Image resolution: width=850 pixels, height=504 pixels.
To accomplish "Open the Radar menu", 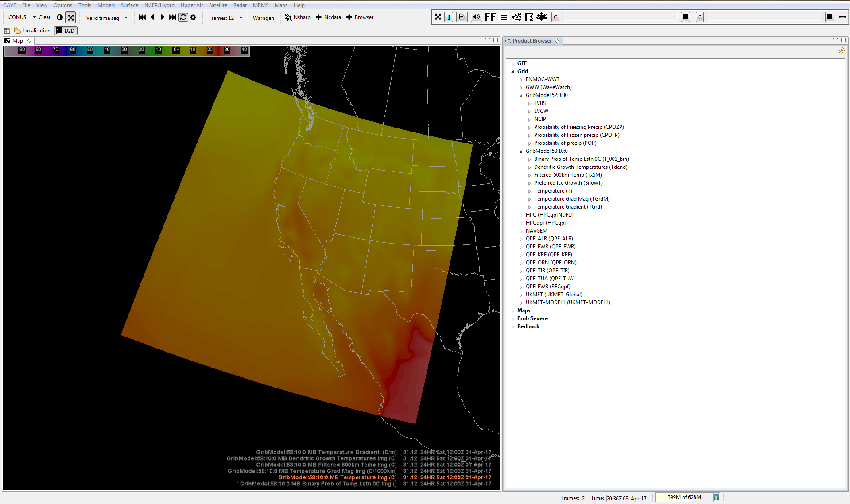I will pyautogui.click(x=240, y=5).
